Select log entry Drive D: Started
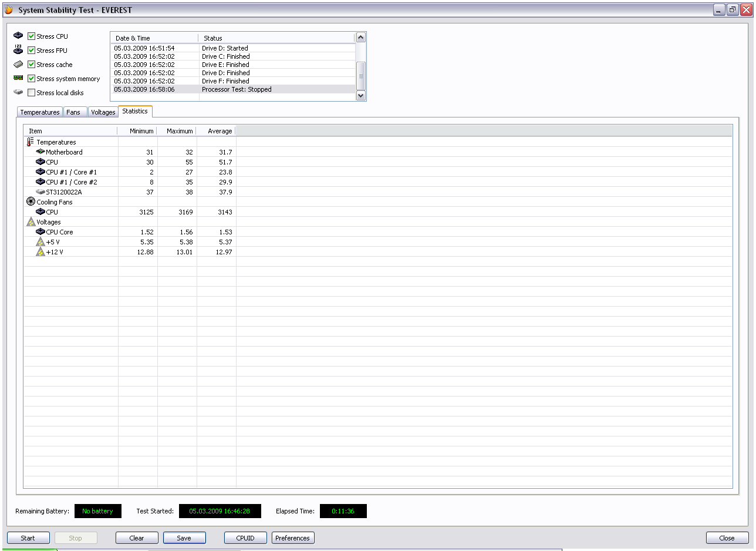The width and height of the screenshot is (756, 551). pyautogui.click(x=233, y=48)
